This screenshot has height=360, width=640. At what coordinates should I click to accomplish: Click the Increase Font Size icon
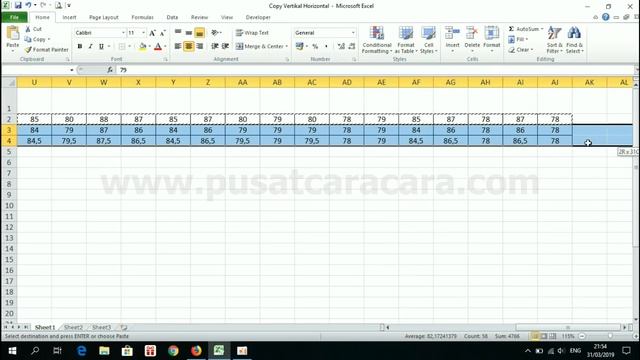click(x=152, y=33)
